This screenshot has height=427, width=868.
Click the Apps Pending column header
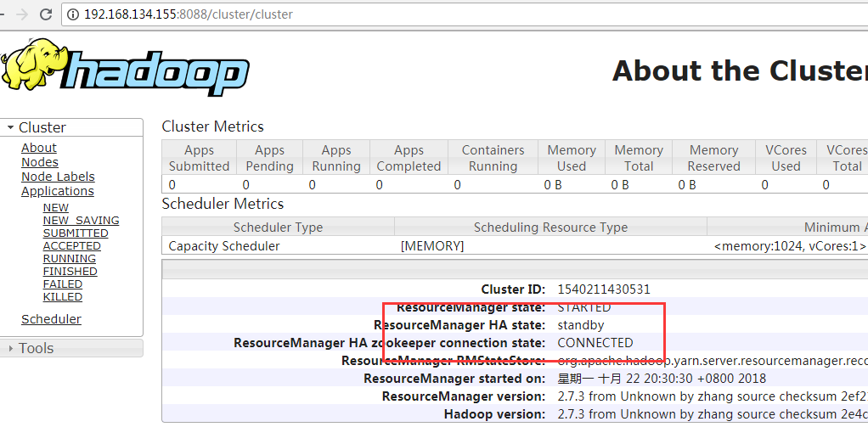click(x=269, y=158)
